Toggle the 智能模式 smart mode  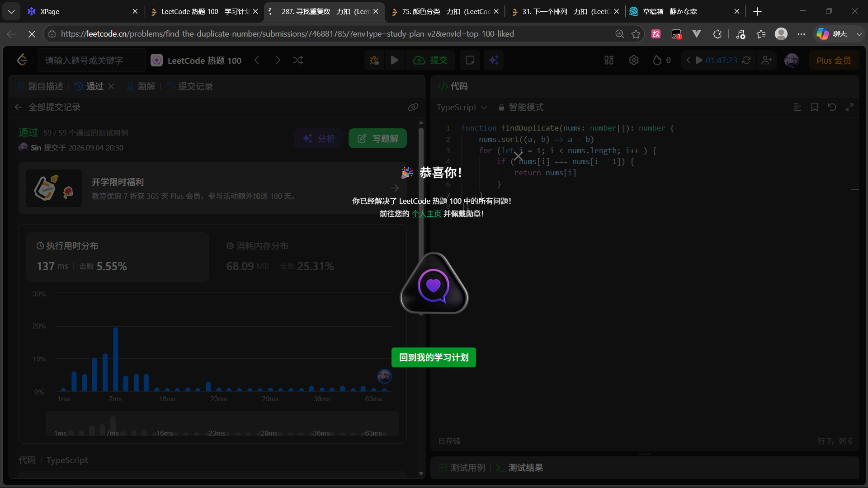[x=521, y=107]
